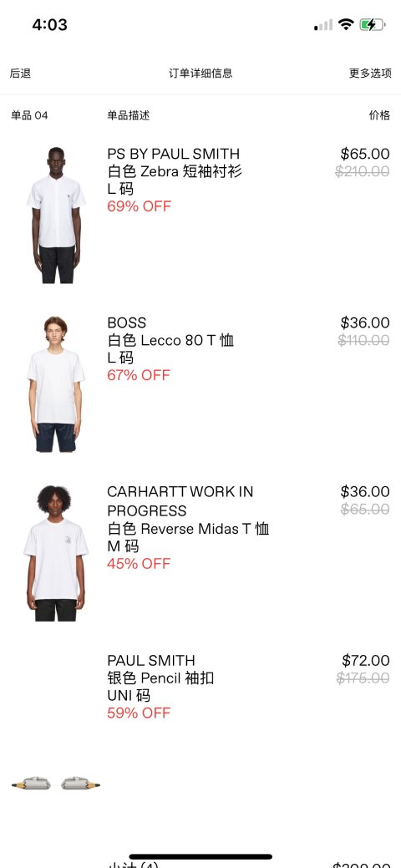401x868 pixels.
Task: Open the BOSS T-shirt model photo
Action: [56, 384]
